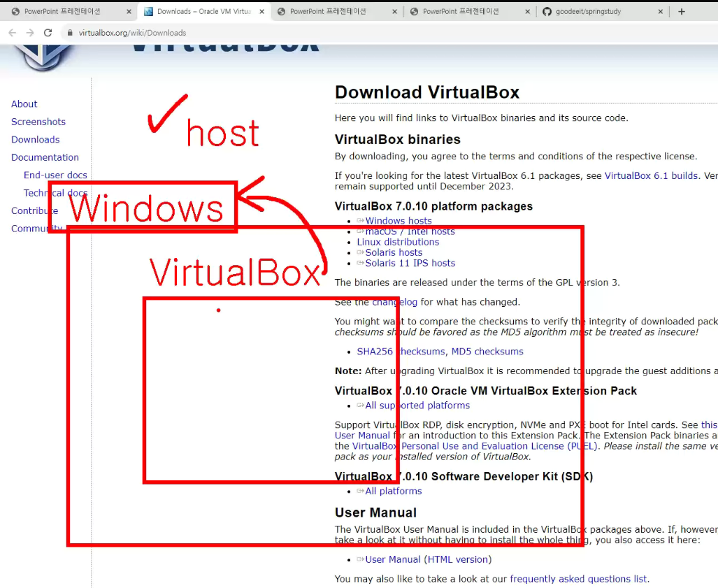718x588 pixels.
Task: Download the Windows hosts package
Action: pyautogui.click(x=399, y=221)
